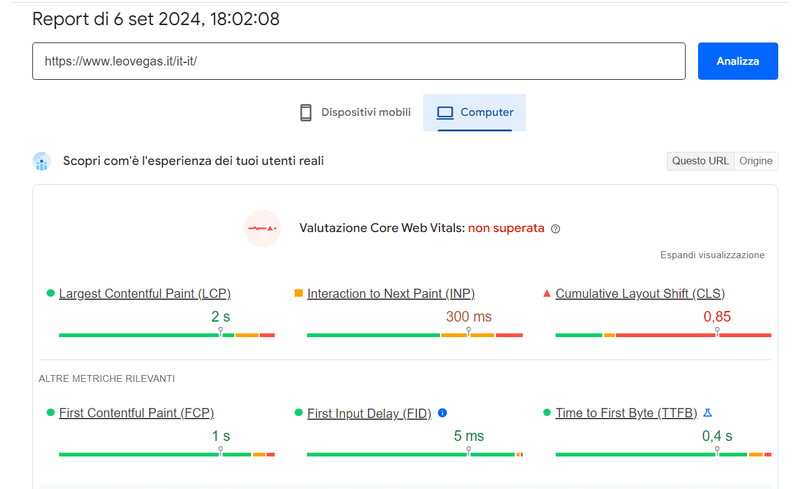Click the green dot beside Time to First Byte
Screen dimensions: 800x489
click(x=547, y=412)
